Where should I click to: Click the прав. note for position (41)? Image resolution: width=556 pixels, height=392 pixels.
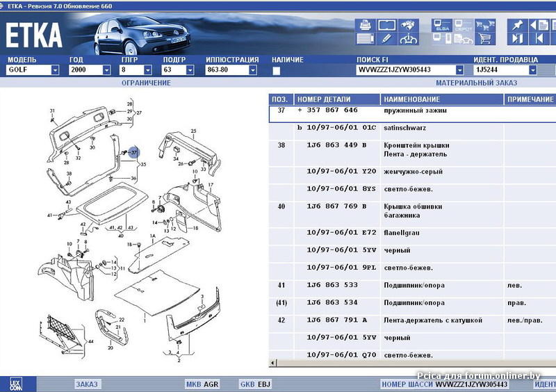tap(516, 303)
